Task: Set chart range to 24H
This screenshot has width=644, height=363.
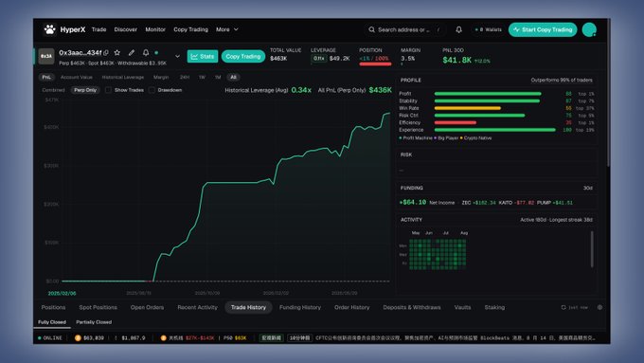Action: tap(185, 78)
